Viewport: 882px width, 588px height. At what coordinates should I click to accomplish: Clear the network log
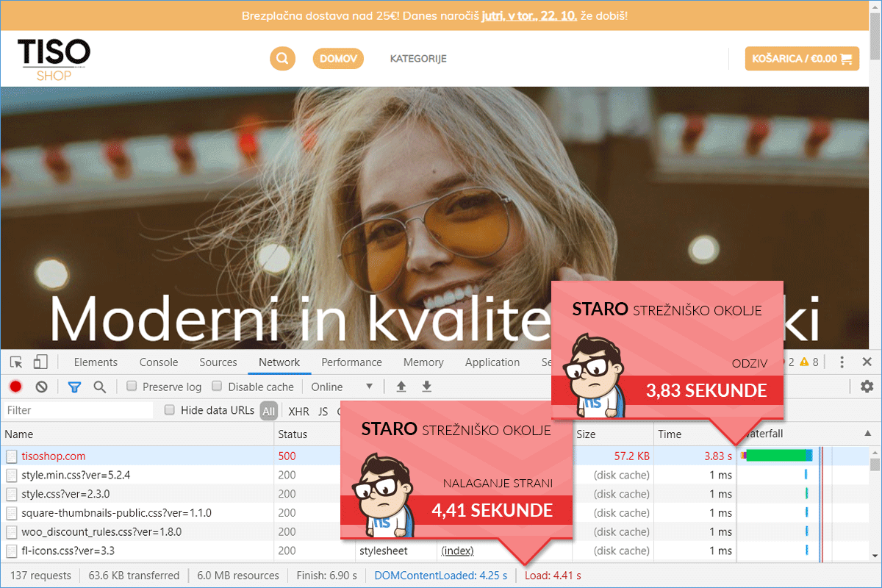point(42,387)
